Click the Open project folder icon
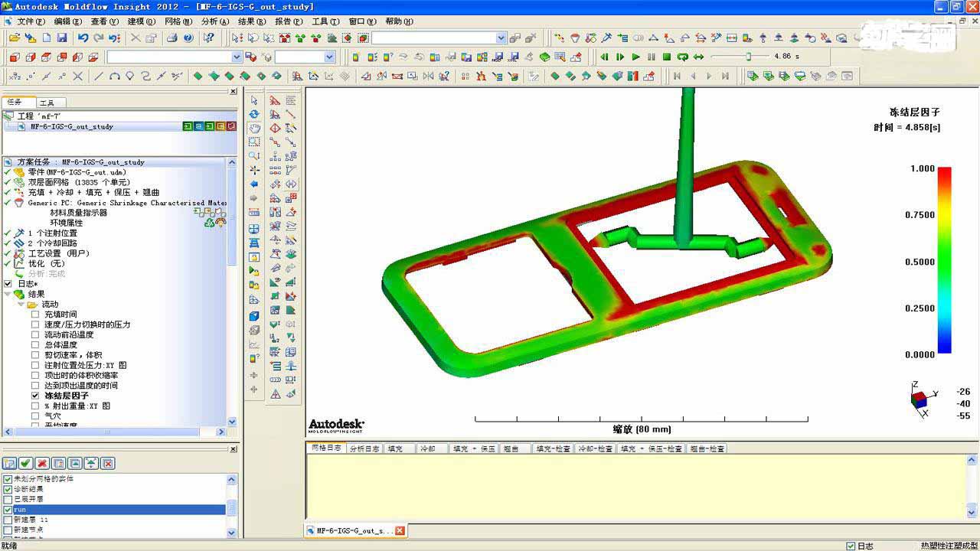 pyautogui.click(x=14, y=37)
